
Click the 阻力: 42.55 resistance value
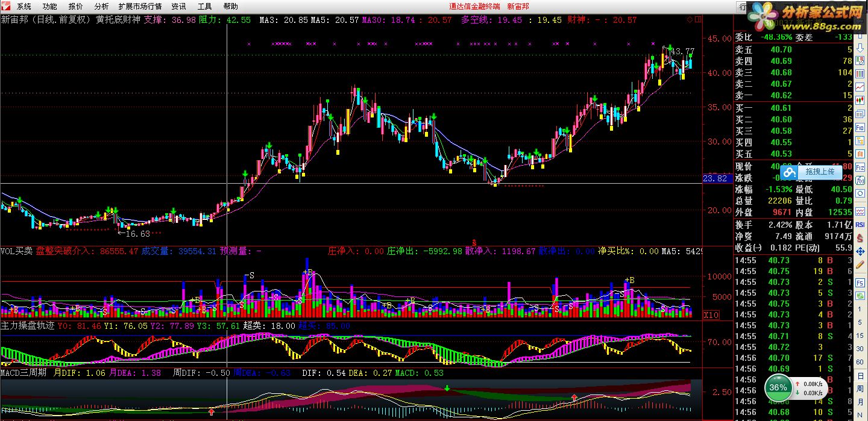pyautogui.click(x=225, y=20)
